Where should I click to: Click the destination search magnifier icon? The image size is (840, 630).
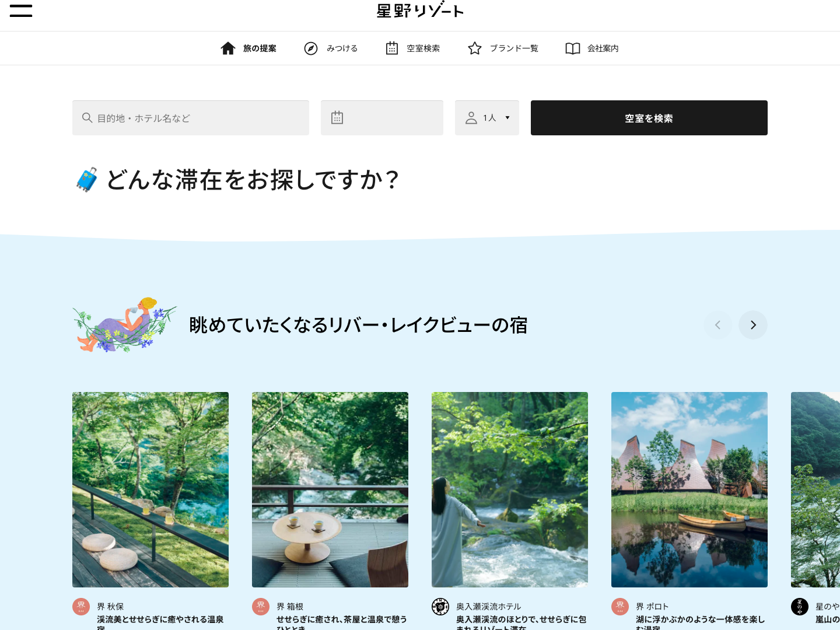(87, 118)
